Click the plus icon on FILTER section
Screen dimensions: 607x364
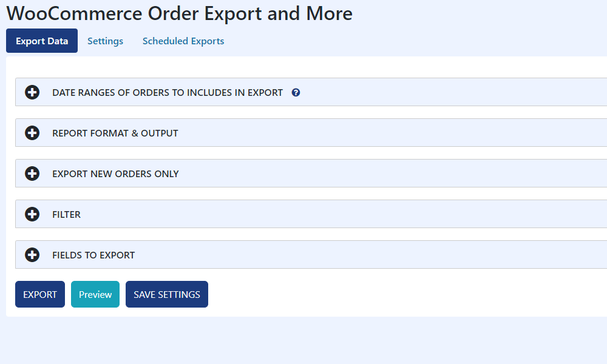coord(32,214)
